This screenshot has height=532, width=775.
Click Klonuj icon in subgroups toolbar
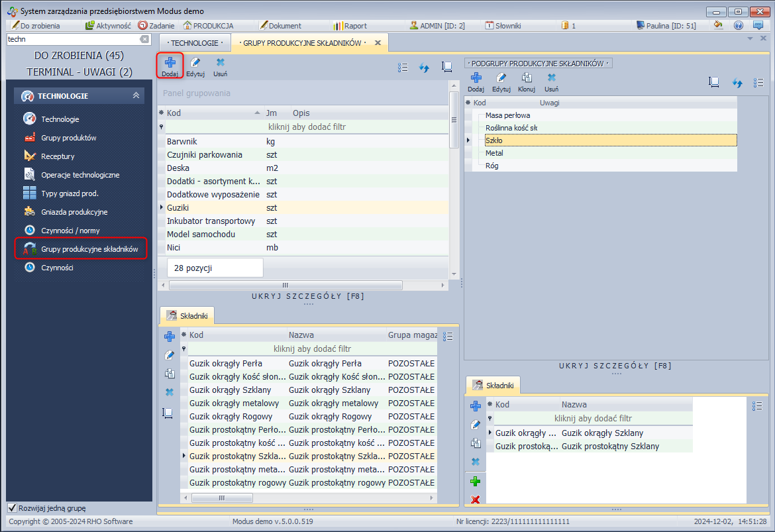(527, 78)
